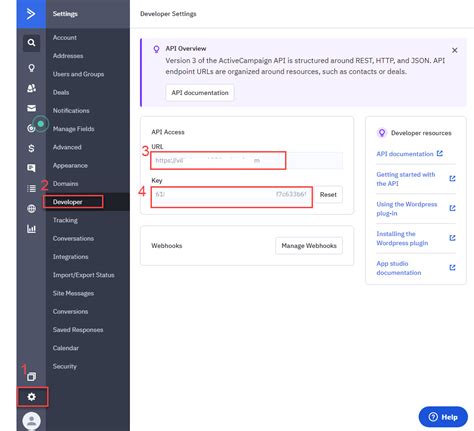The width and height of the screenshot is (474, 431).
Task: Open Conversations settings item
Action: coord(73,239)
